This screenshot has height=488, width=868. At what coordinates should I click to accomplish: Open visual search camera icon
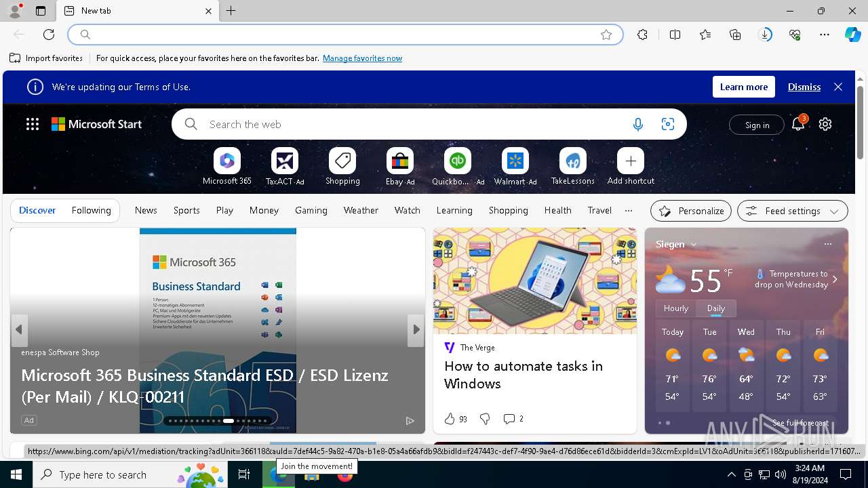coord(668,125)
